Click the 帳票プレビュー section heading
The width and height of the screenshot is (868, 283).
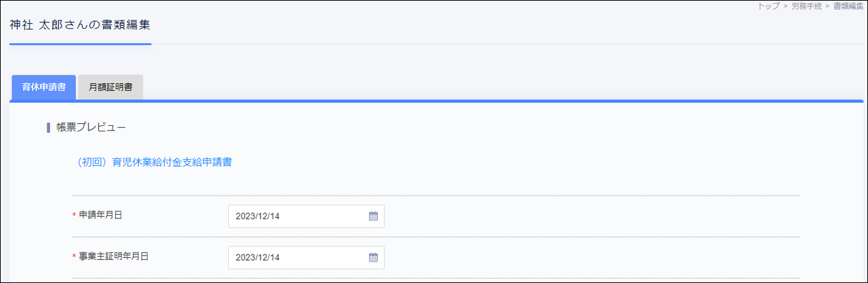pos(91,127)
